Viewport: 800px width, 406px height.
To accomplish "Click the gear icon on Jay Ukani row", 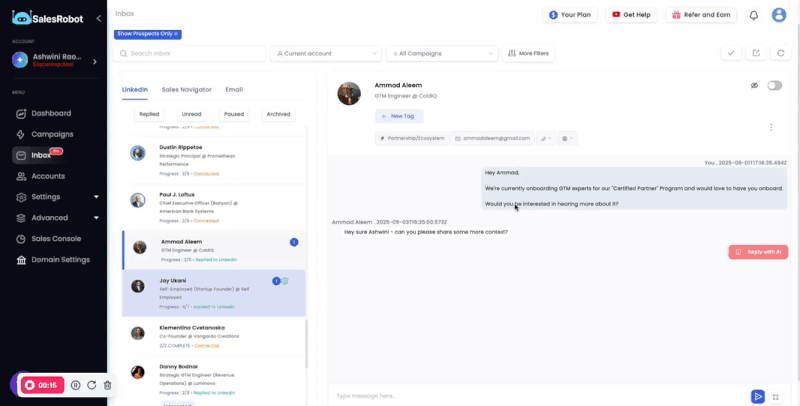I will click(x=285, y=281).
